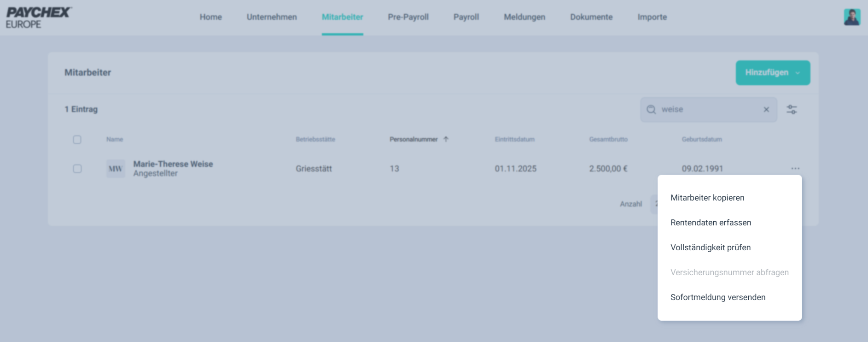868x342 pixels.
Task: Expand the Hinzufügen dropdown button
Action: (773, 73)
